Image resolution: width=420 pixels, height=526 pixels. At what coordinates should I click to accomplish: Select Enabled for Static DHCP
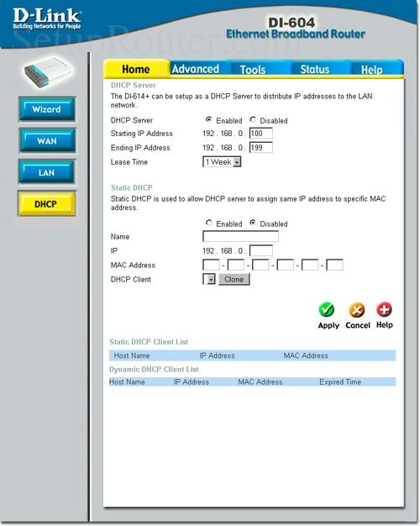tap(208, 223)
